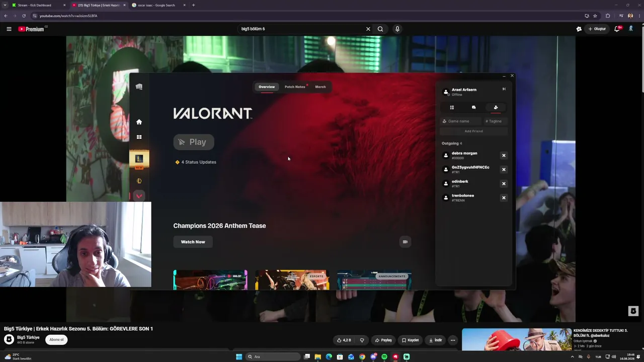Switch to Stream - Kick Dashboard tab

tap(39, 5)
